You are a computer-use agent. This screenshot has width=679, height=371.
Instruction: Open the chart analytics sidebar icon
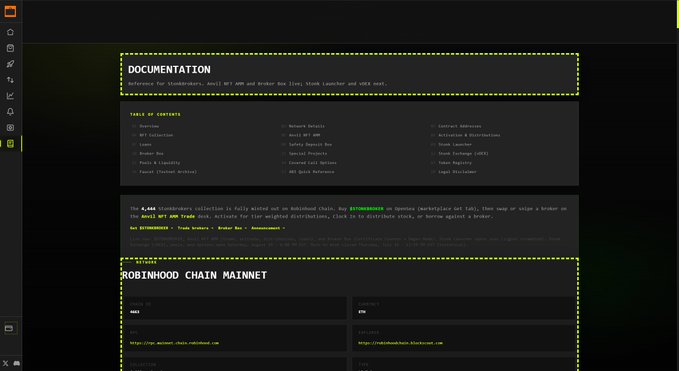[x=10, y=96]
